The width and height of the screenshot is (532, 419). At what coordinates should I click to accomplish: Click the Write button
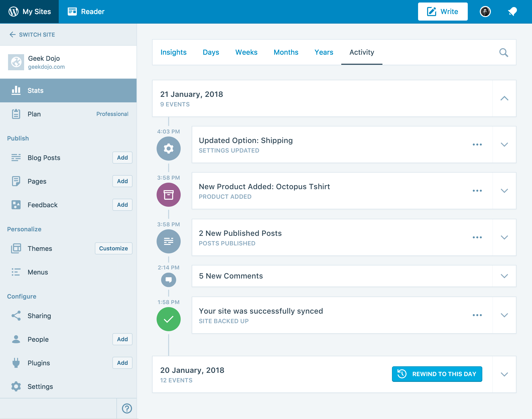point(443,12)
